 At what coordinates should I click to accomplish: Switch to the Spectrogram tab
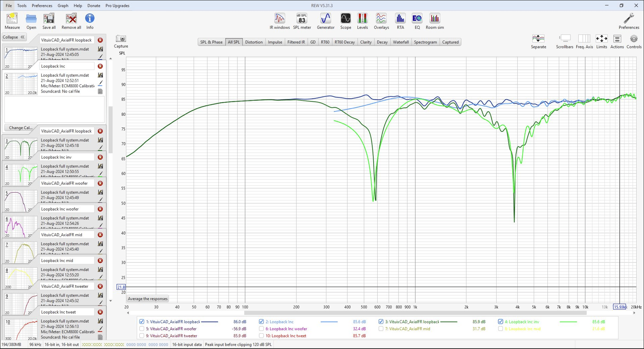click(425, 42)
